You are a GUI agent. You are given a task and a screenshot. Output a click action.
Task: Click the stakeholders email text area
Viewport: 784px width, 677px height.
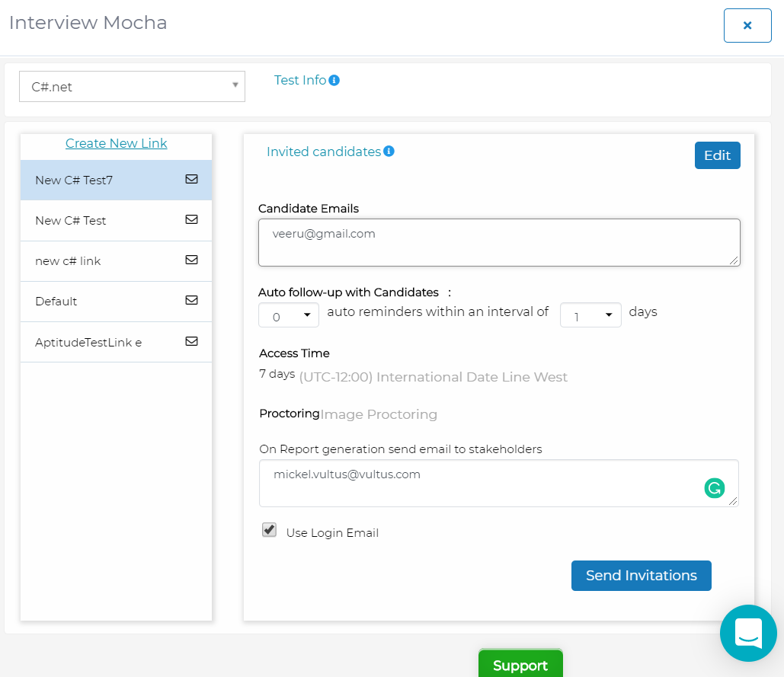point(498,483)
